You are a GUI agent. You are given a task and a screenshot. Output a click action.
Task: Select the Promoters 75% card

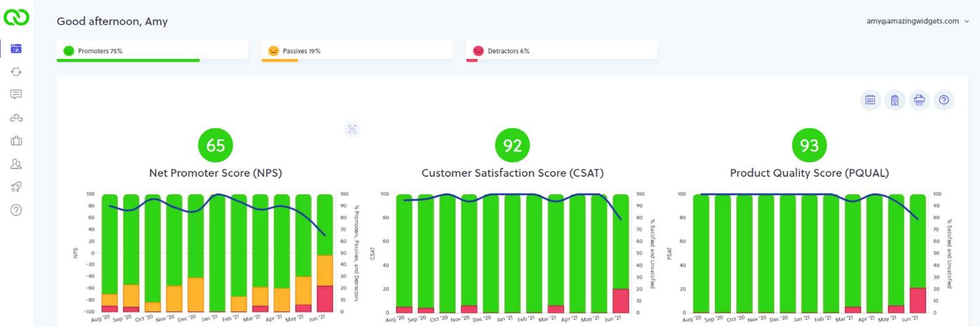pos(152,51)
